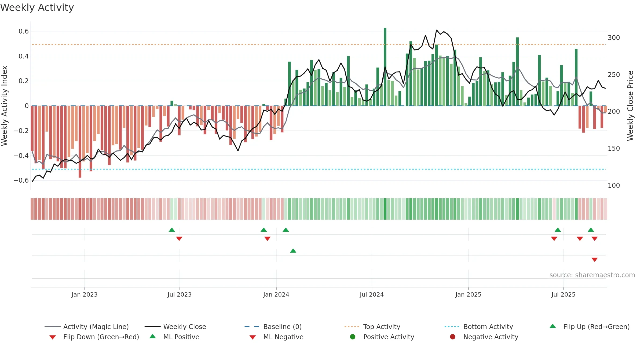Click the rightmost flip-down red triangle in first row
The image size is (644, 362).
pyautogui.click(x=595, y=239)
